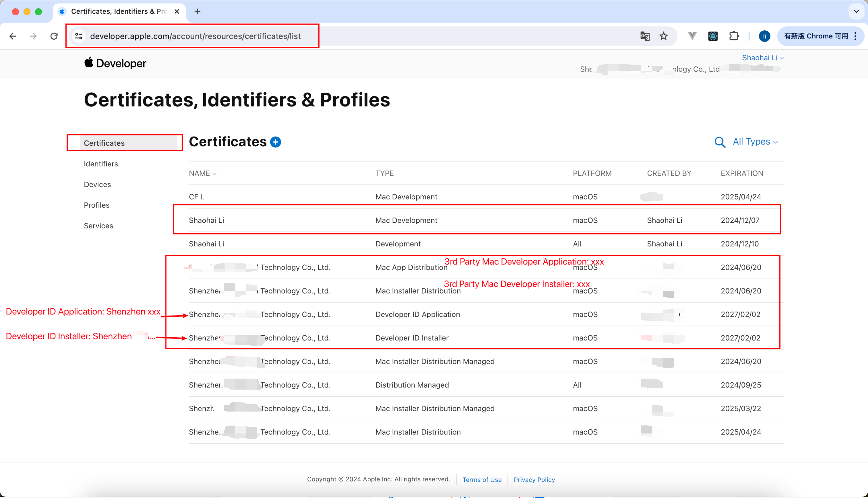Close the Certificates browser tab
The height and width of the screenshot is (498, 868).
pyautogui.click(x=177, y=12)
